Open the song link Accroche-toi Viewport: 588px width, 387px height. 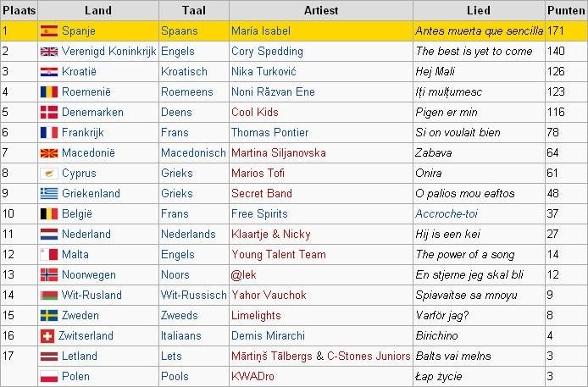(447, 214)
